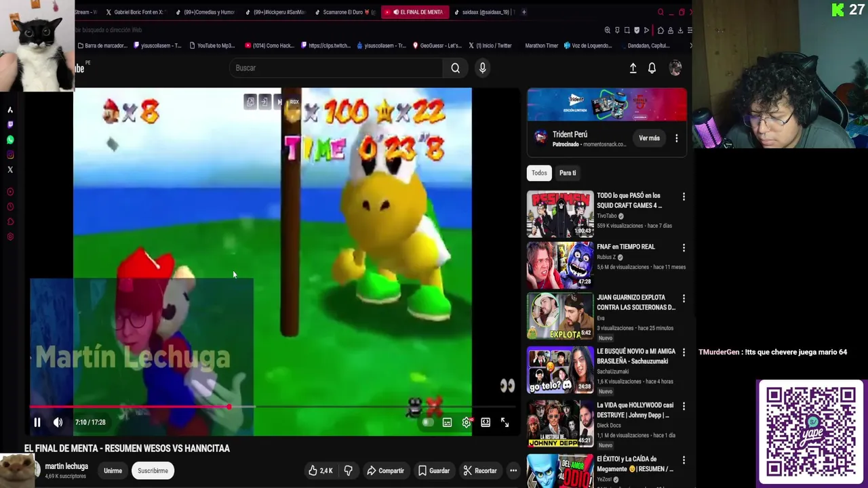
Task: Like the video showing 2,4 K
Action: (x=321, y=470)
